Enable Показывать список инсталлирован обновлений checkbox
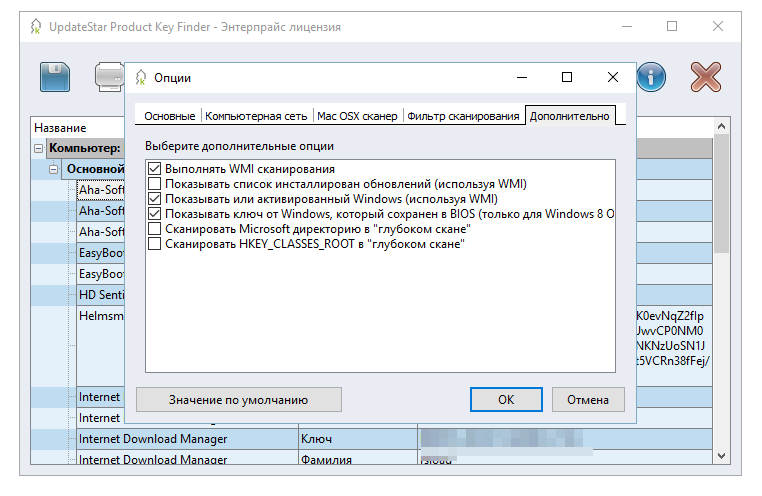 pos(155,184)
